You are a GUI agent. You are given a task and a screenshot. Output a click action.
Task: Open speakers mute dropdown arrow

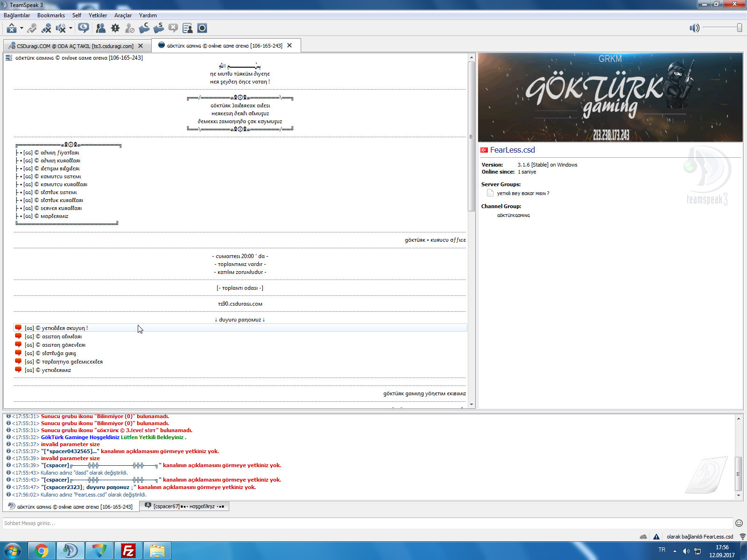(70, 28)
